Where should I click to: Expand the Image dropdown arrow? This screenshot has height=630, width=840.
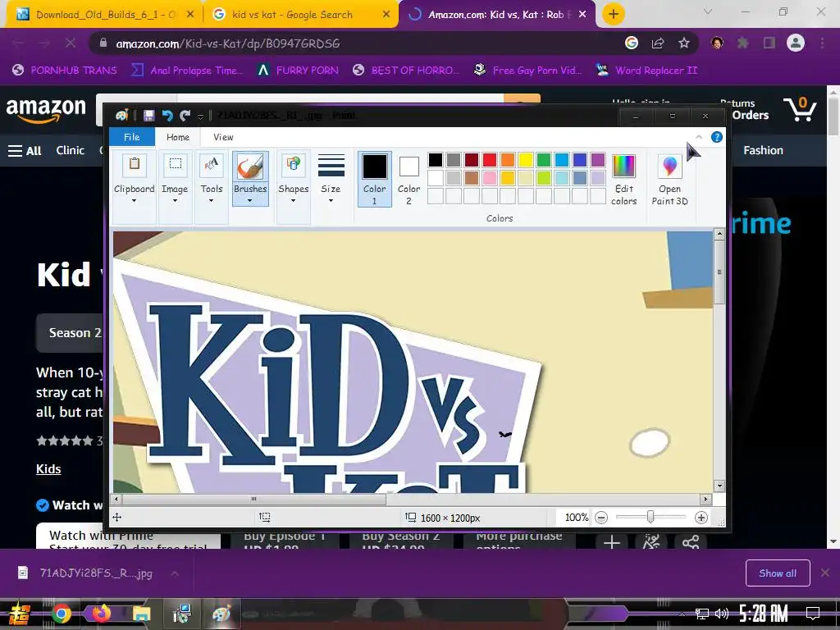click(x=176, y=201)
